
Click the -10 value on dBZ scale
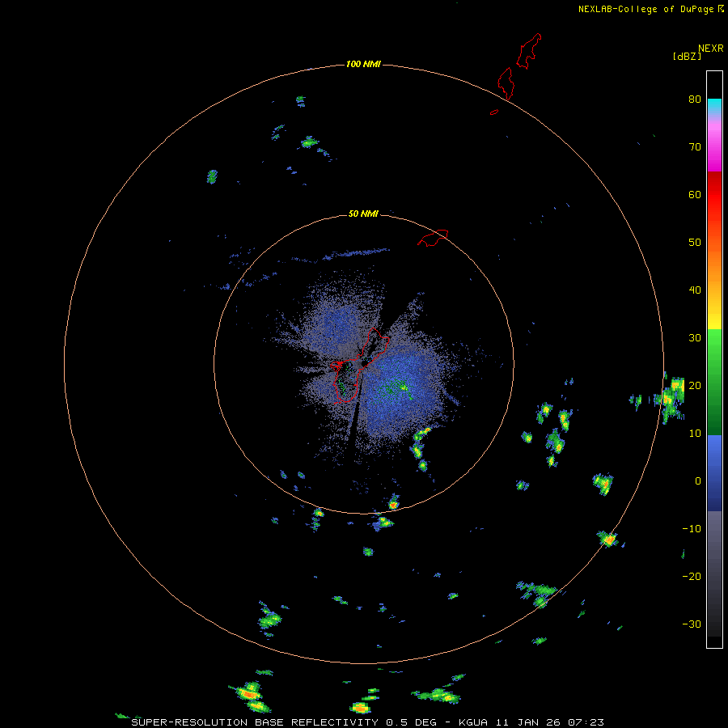(x=692, y=528)
